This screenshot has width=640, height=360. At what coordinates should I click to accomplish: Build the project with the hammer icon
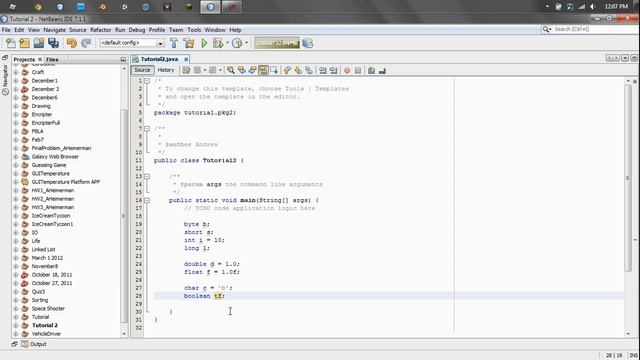click(174, 43)
